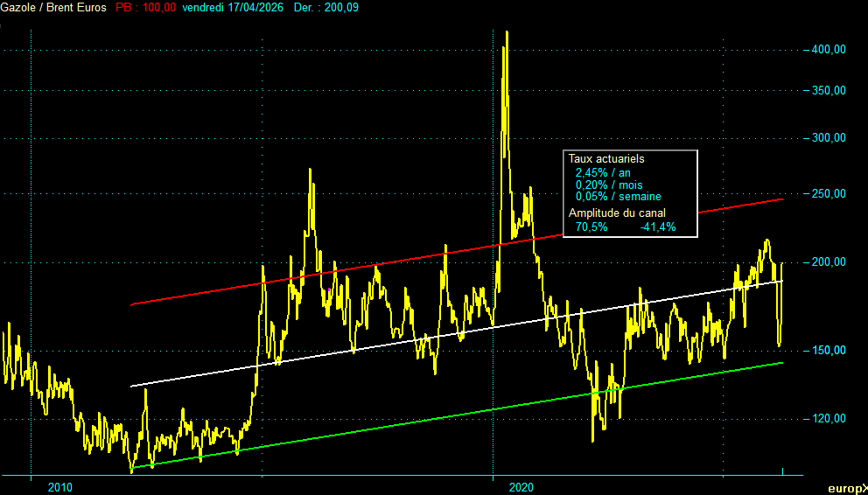Select the '2,45% / an' rate
The width and height of the screenshot is (868, 495).
[605, 173]
